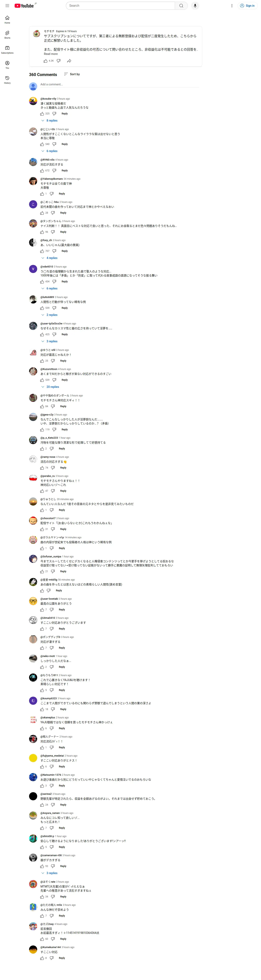This screenshot has width=261, height=980.
Task: Open the History sidebar icon
Action: point(7,79)
